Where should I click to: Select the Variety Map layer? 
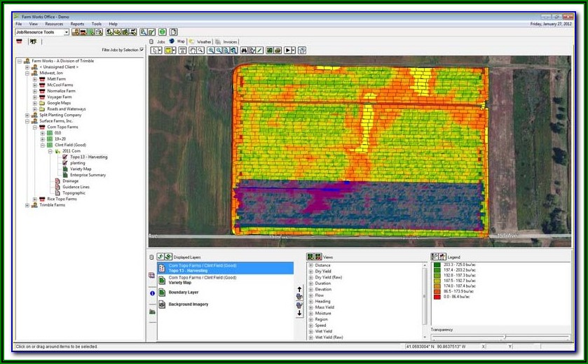click(x=182, y=283)
